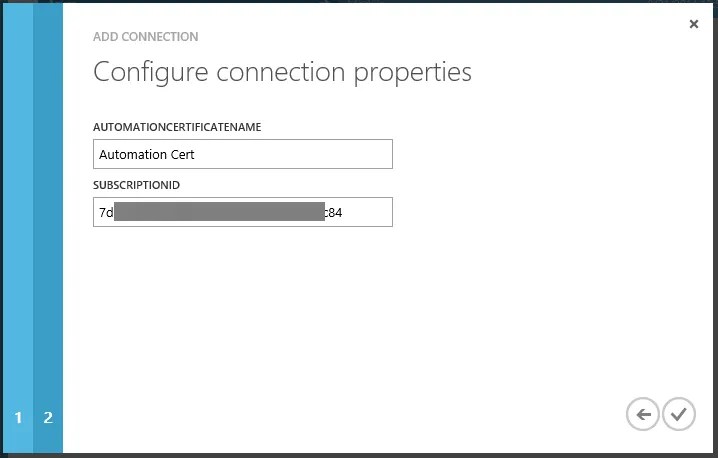Select wizard step 2 indicator
Screen dimensions: 718x458
pos(48,417)
